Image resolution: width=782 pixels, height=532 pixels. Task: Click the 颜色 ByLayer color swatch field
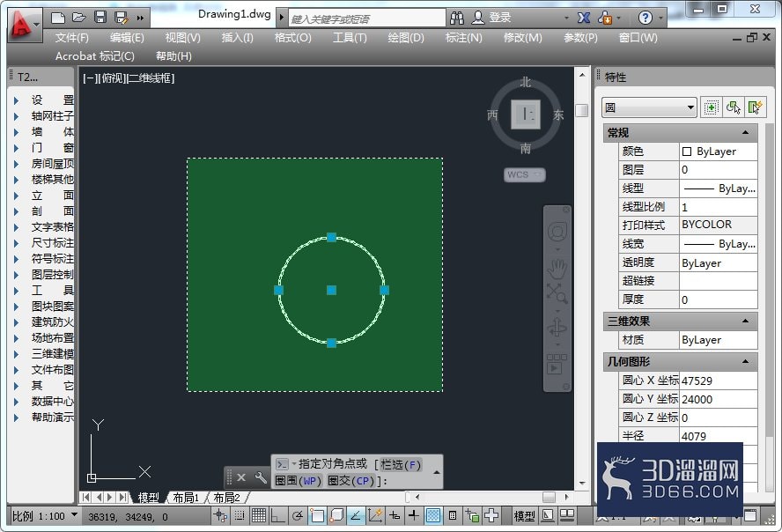tap(719, 151)
